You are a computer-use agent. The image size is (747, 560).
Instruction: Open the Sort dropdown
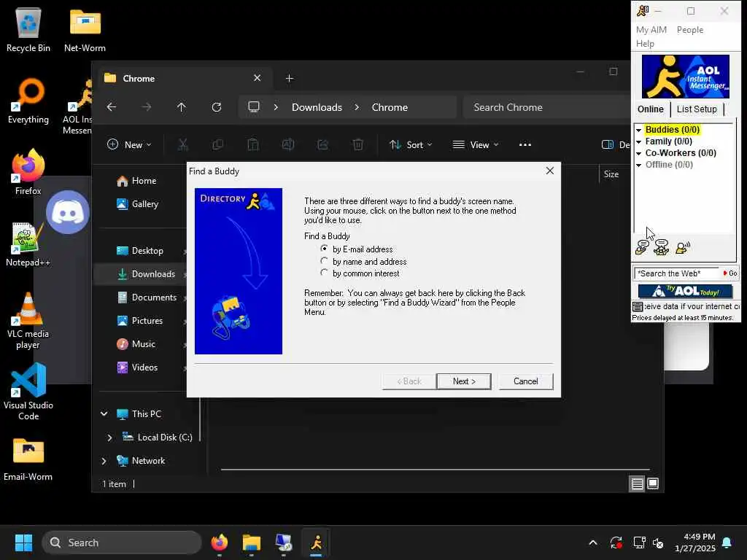(410, 145)
